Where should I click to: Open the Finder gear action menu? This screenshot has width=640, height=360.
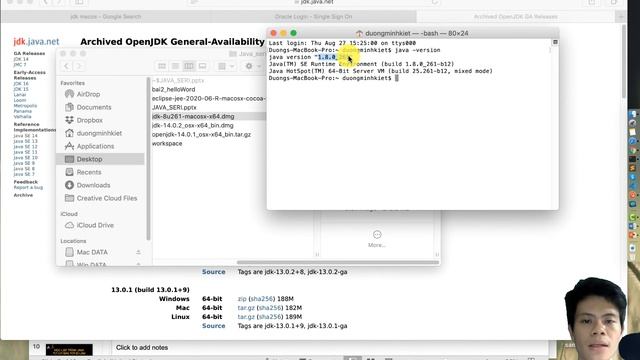253,66
